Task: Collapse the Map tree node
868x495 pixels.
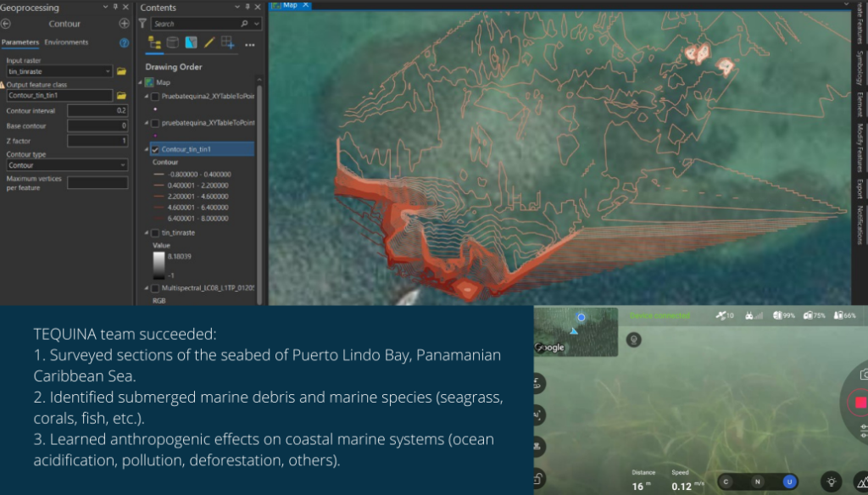Action: pos(141,82)
